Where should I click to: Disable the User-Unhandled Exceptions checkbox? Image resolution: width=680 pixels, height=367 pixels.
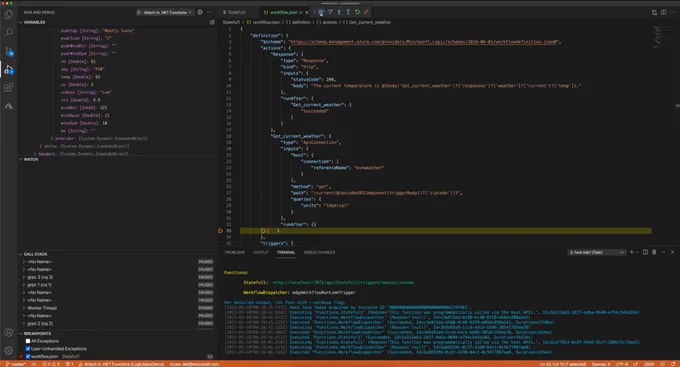pos(28,349)
